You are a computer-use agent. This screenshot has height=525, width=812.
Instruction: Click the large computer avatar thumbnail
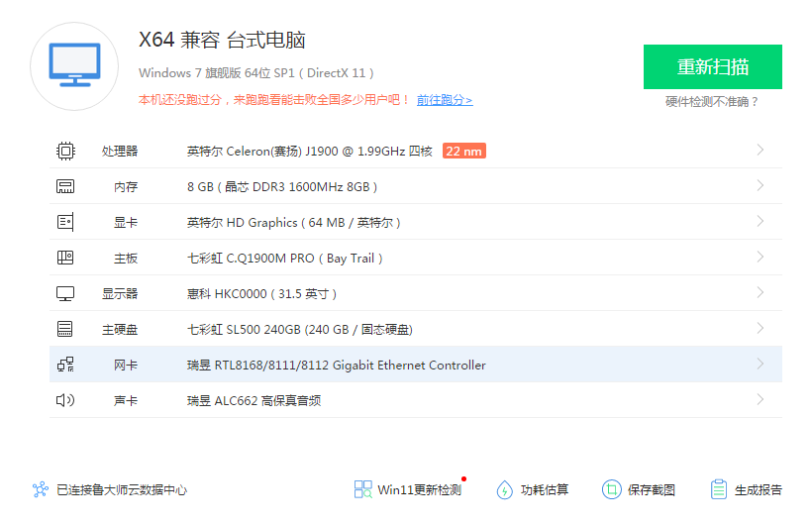[x=74, y=65]
